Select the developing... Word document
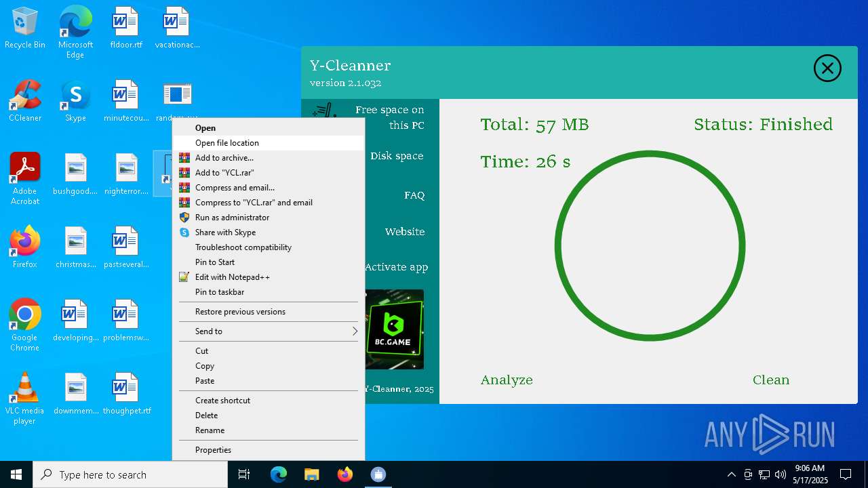868x488 pixels. tap(75, 321)
